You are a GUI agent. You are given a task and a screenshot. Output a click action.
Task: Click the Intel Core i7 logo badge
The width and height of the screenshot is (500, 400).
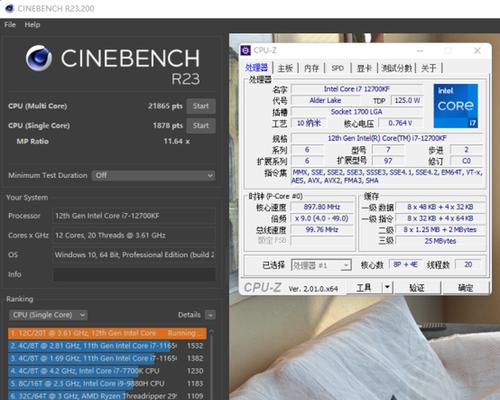point(456,106)
